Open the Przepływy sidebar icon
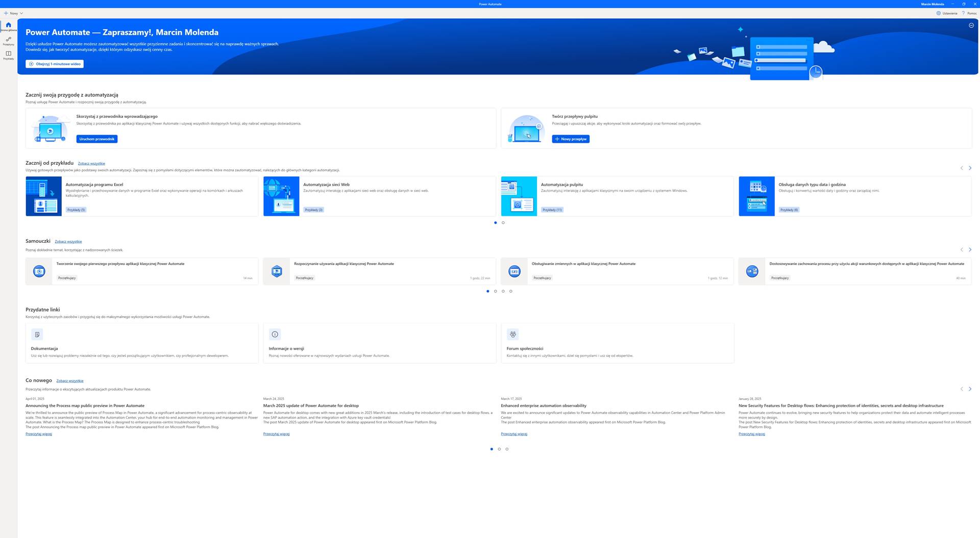980x538 pixels. (x=8, y=39)
